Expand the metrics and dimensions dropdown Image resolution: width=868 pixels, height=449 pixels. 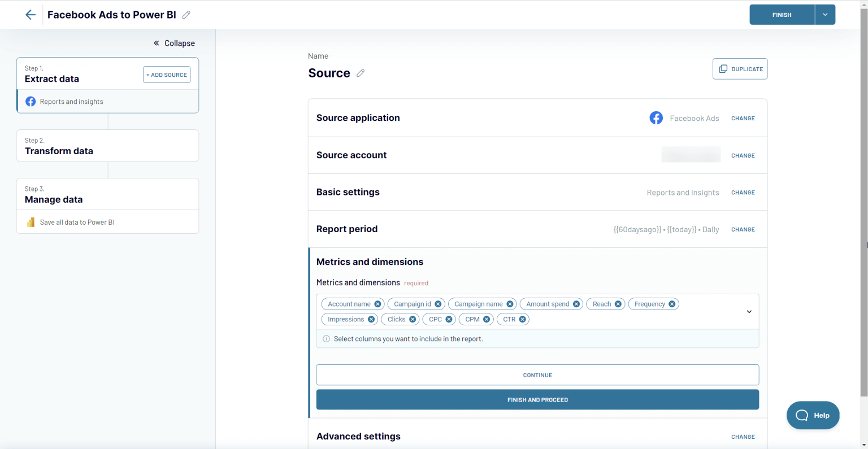(749, 311)
